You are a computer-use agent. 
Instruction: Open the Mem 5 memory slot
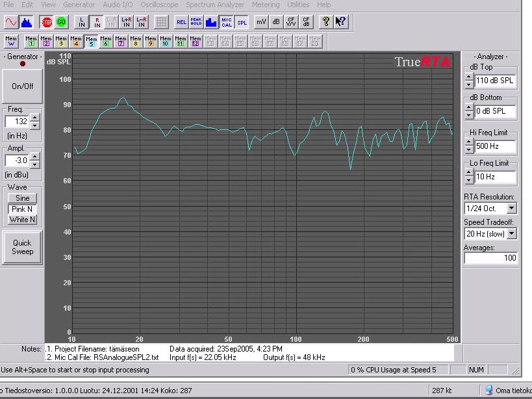(x=91, y=42)
